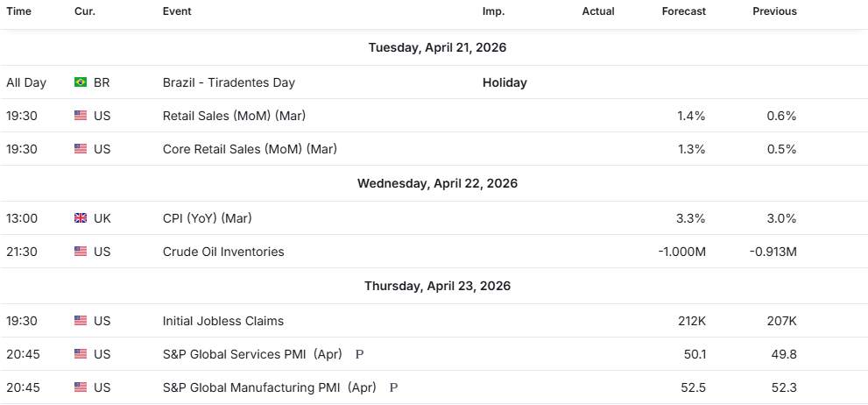The width and height of the screenshot is (868, 405).
Task: Click the US flag in Manufacturing PMI row
Action: coord(81,387)
